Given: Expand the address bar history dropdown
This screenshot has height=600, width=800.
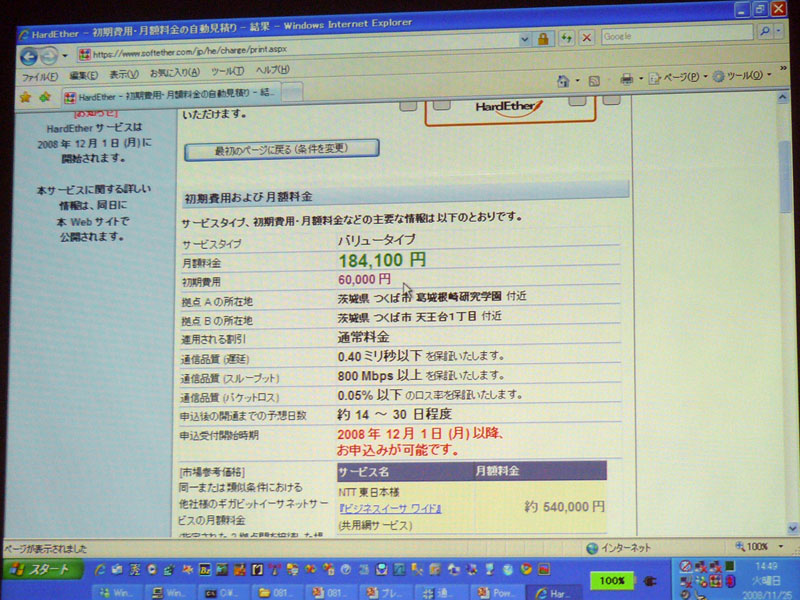Looking at the screenshot, I should (x=524, y=40).
